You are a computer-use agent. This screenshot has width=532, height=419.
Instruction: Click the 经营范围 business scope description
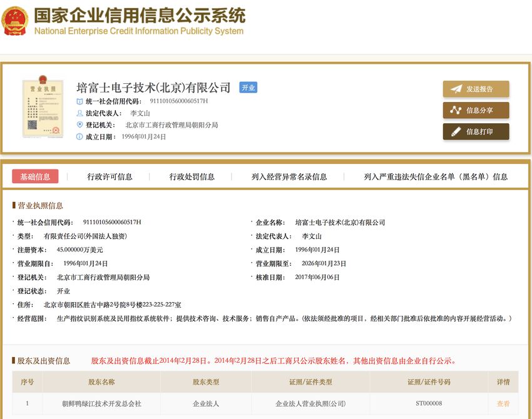click(284, 318)
